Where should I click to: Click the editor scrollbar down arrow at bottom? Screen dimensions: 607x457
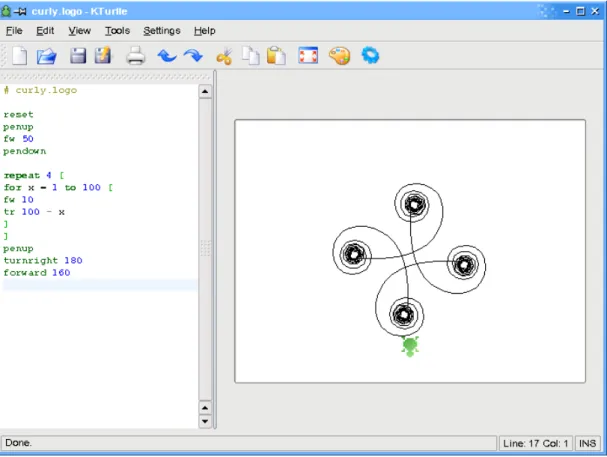[205, 421]
